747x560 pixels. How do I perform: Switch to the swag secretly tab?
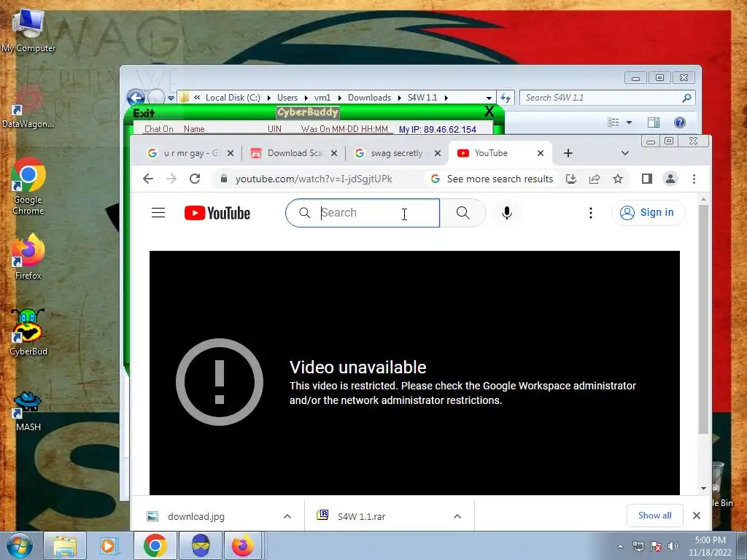coord(391,153)
